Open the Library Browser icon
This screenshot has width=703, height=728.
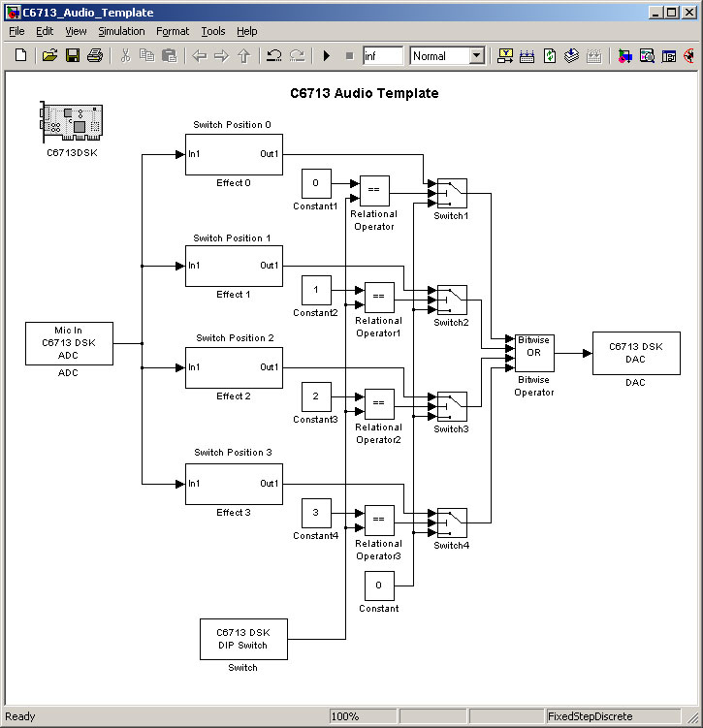[624, 56]
